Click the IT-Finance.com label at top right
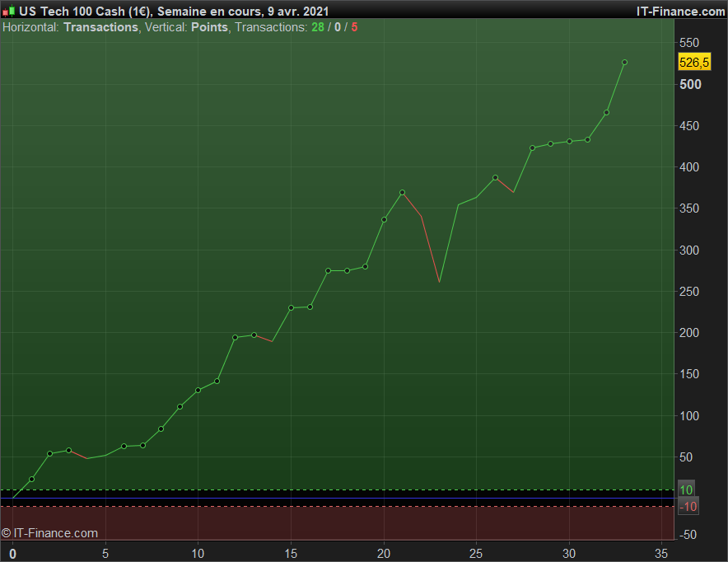Image resolution: width=728 pixels, height=562 pixels. 680,12
